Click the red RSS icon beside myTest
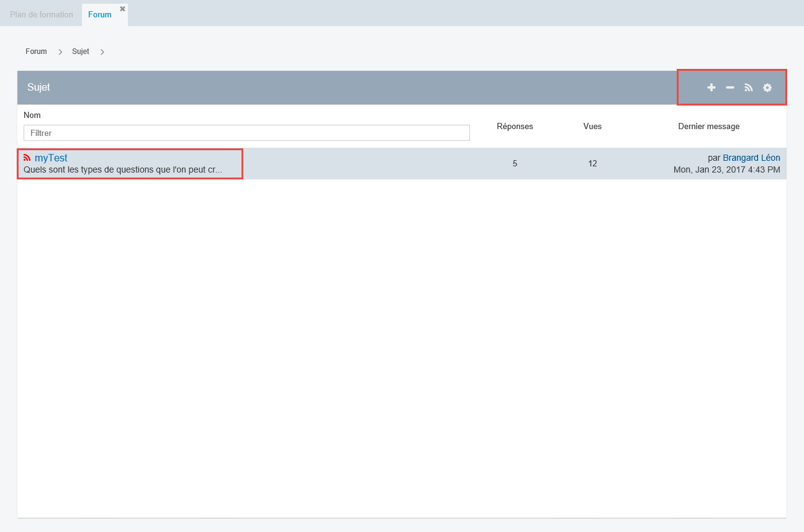 point(27,158)
